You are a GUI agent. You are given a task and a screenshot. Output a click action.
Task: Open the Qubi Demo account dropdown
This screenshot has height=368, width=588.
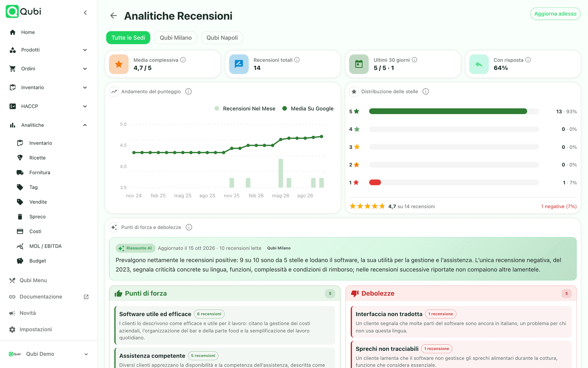49,354
